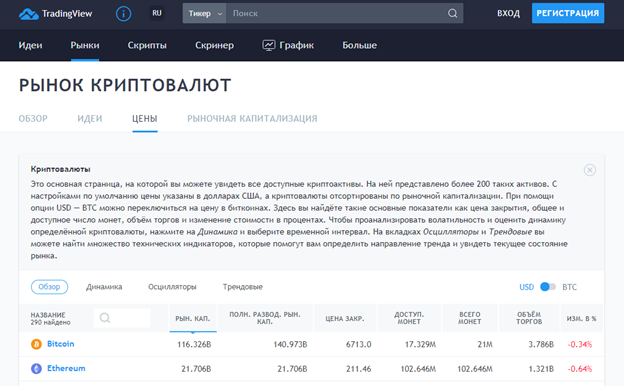Open the Рынки menu item

pyautogui.click(x=85, y=45)
